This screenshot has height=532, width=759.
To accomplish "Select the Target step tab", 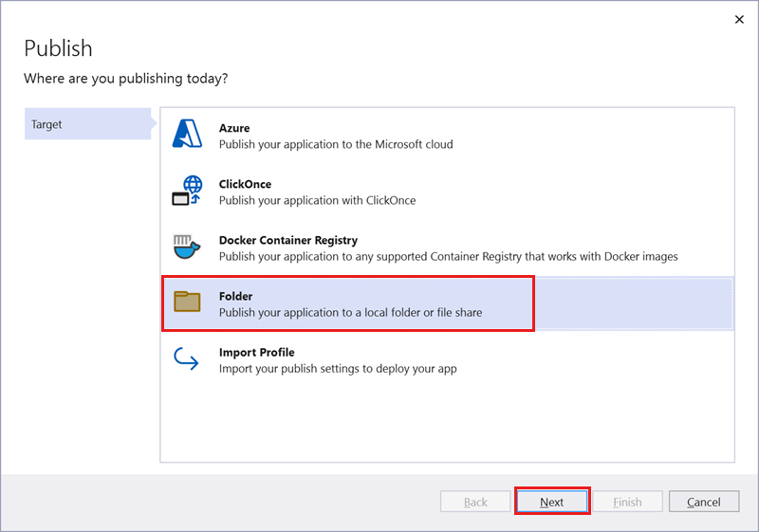I will coord(86,124).
